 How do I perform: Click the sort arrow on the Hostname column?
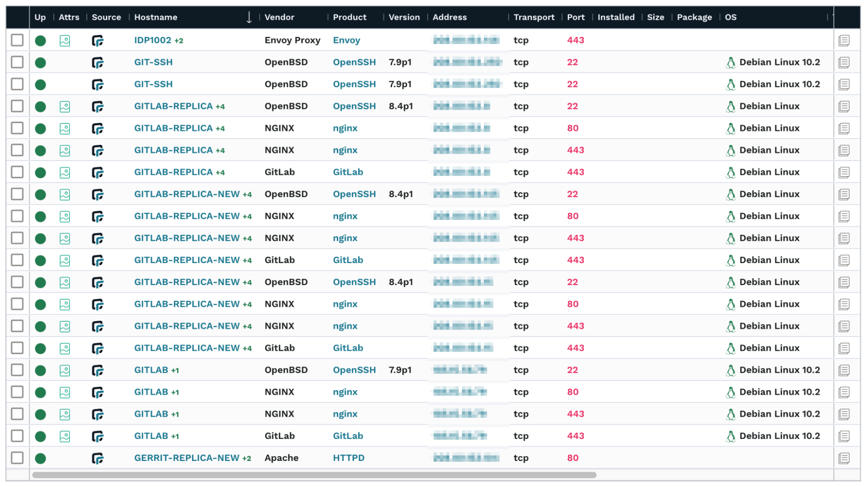[x=249, y=17]
